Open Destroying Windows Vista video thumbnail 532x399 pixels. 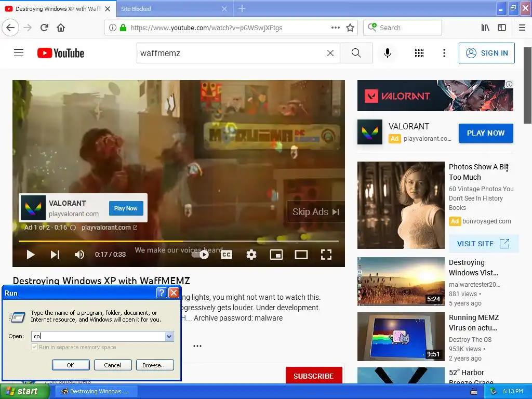click(401, 281)
